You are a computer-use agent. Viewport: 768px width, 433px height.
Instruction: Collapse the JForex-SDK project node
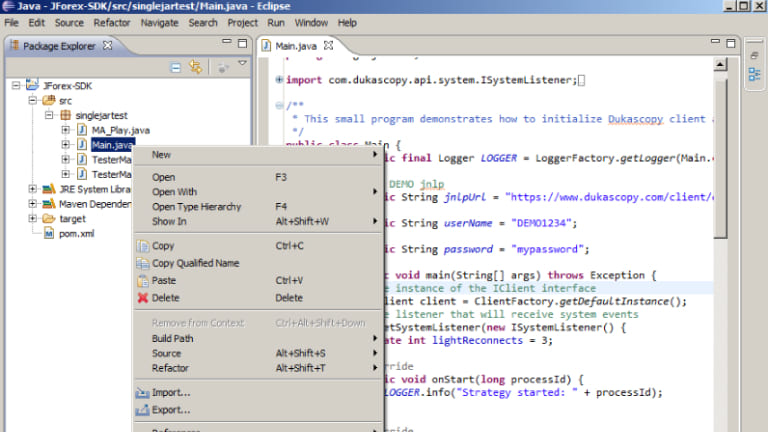[17, 85]
